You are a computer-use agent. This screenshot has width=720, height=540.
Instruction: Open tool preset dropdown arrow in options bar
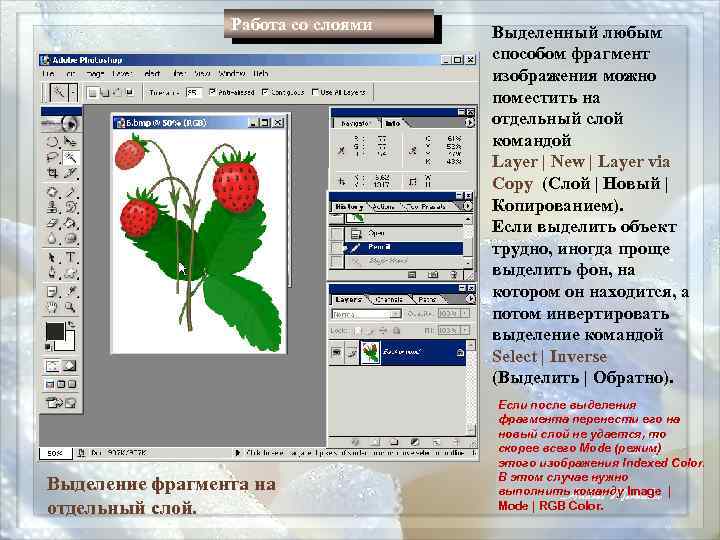[73, 92]
